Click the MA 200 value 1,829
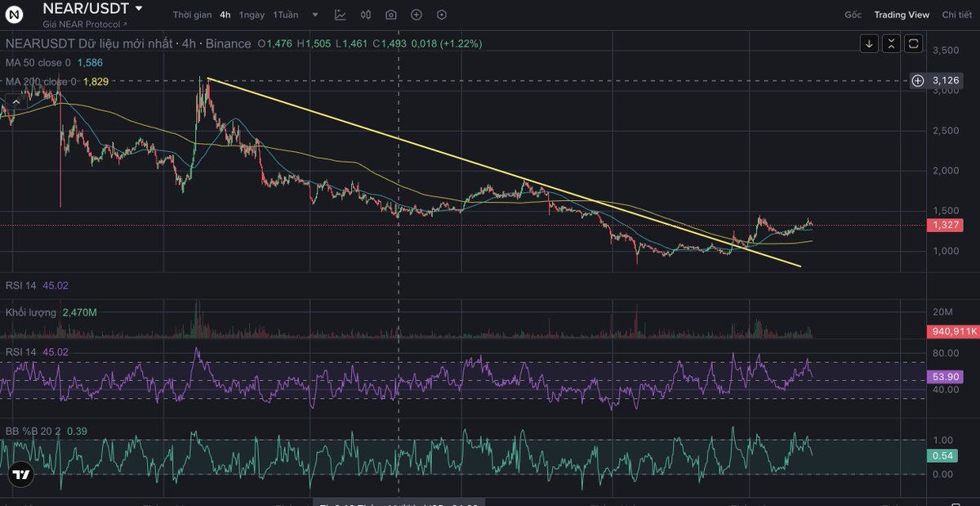The image size is (980, 506). pyautogui.click(x=96, y=82)
